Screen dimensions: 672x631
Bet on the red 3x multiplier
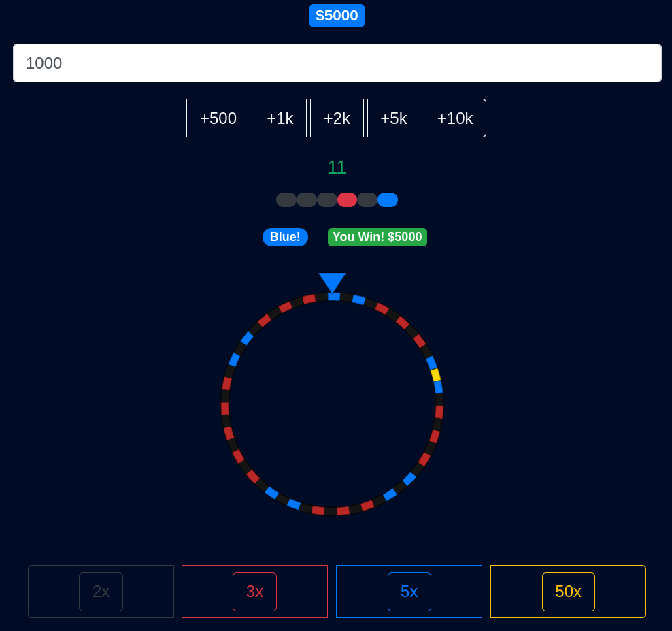[x=254, y=592]
